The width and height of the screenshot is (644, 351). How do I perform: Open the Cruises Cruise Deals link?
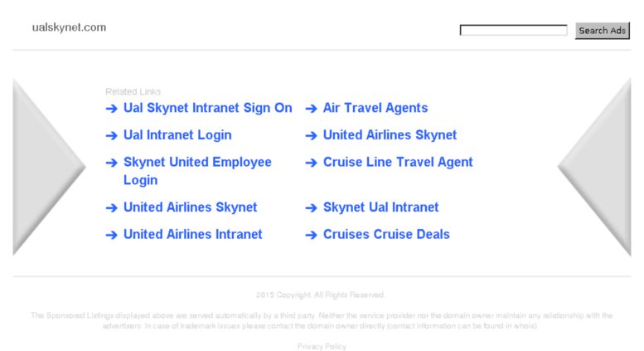click(386, 235)
